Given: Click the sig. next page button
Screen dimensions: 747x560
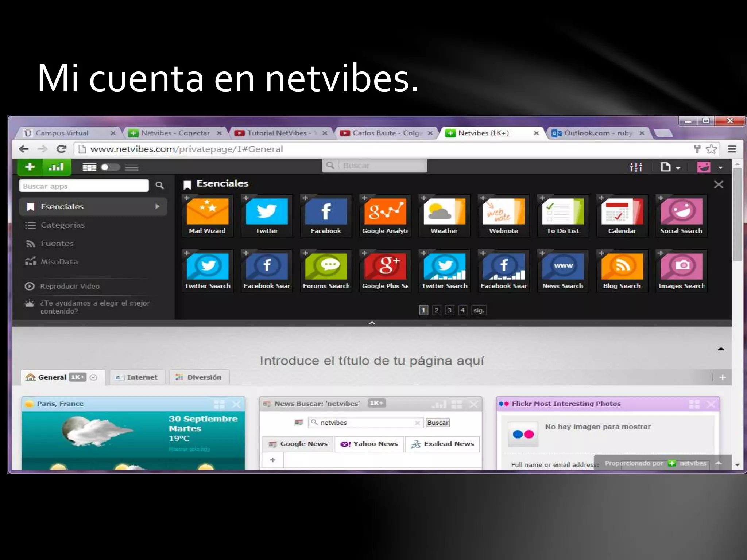Looking at the screenshot, I should pos(479,310).
